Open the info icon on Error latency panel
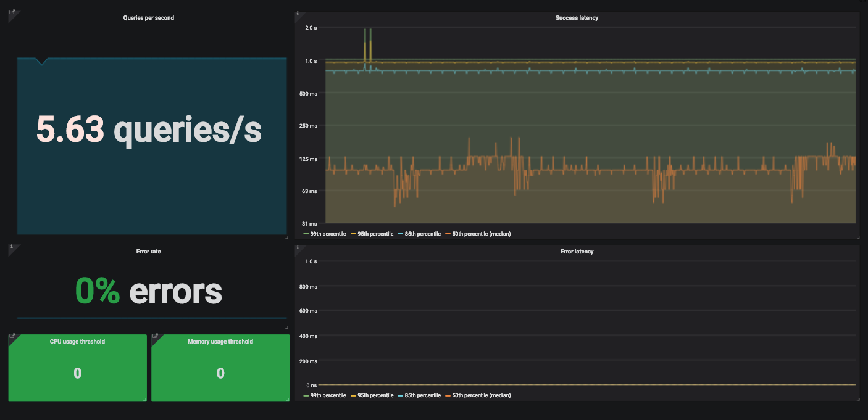The height and width of the screenshot is (420, 868). point(299,246)
